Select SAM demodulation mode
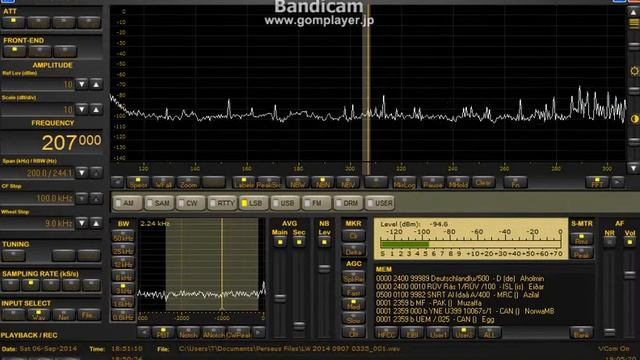This screenshot has height=360, width=640. (x=159, y=203)
